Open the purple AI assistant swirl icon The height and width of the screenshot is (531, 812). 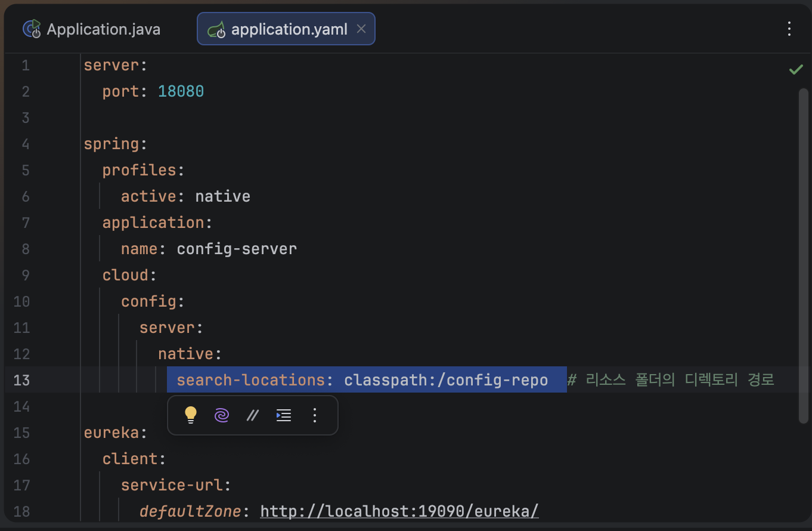[222, 415]
